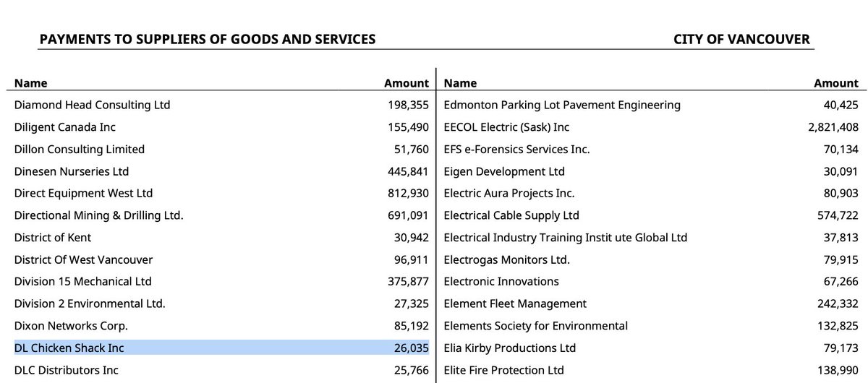This screenshot has width=868, height=383.
Task: Select 'Electrical Industry Training Instit ute Global Ltd'
Action: pyautogui.click(x=565, y=237)
